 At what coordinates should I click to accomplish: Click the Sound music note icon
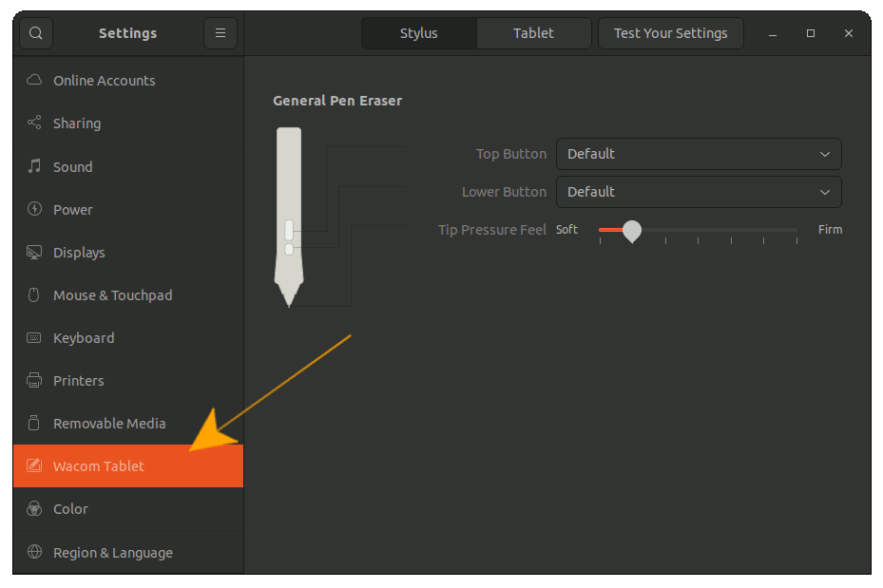pos(34,166)
